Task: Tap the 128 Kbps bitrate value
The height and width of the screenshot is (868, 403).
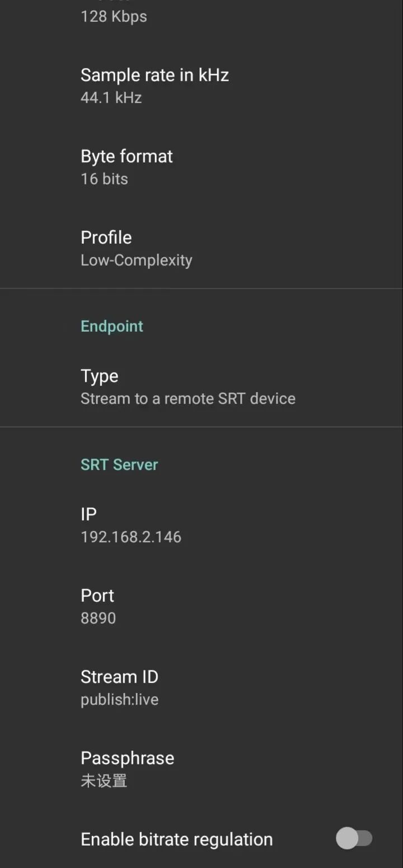Action: (114, 16)
